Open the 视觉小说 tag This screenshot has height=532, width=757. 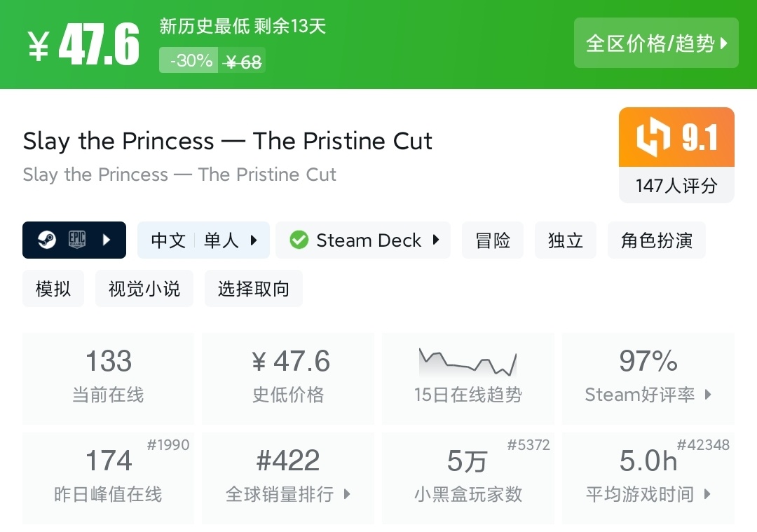[144, 289]
